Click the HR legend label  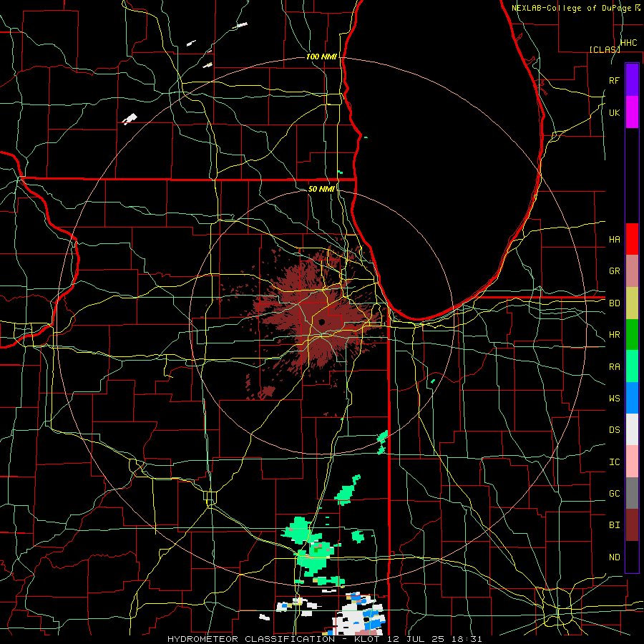614,335
